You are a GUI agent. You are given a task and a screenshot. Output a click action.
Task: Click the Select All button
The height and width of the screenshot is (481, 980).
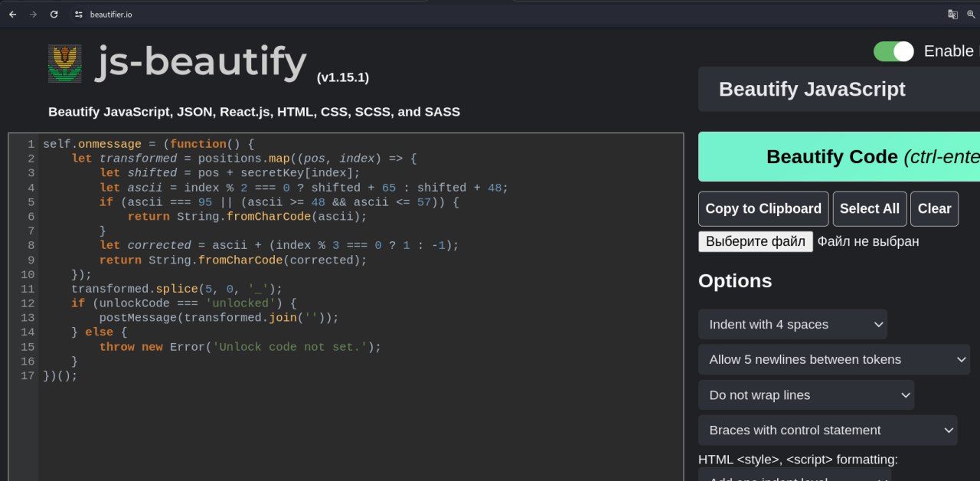(870, 208)
